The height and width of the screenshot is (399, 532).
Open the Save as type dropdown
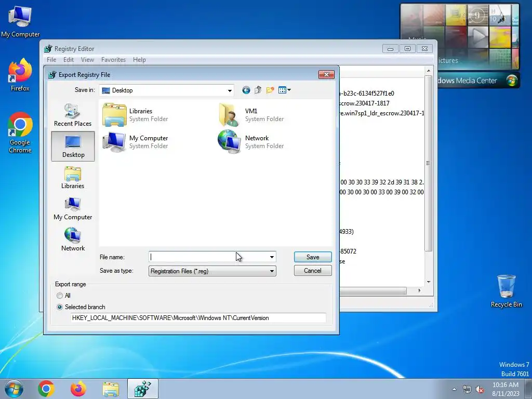pyautogui.click(x=212, y=271)
